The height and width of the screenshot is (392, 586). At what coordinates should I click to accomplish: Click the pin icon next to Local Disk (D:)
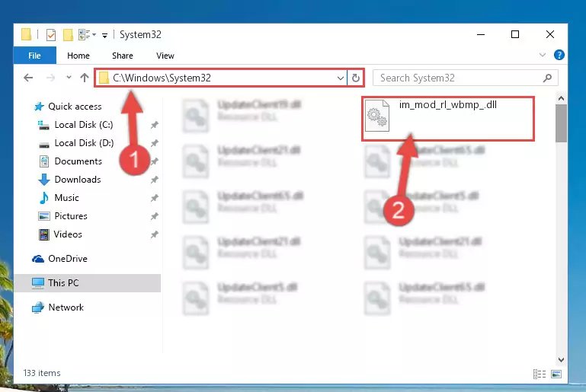[x=154, y=143]
